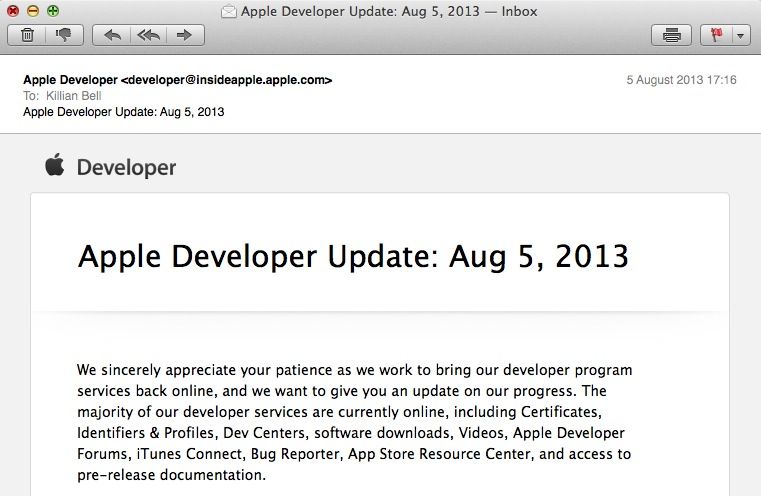Click the large Apple Developer Update heading
Viewport: 761px width, 496px height.
(353, 257)
